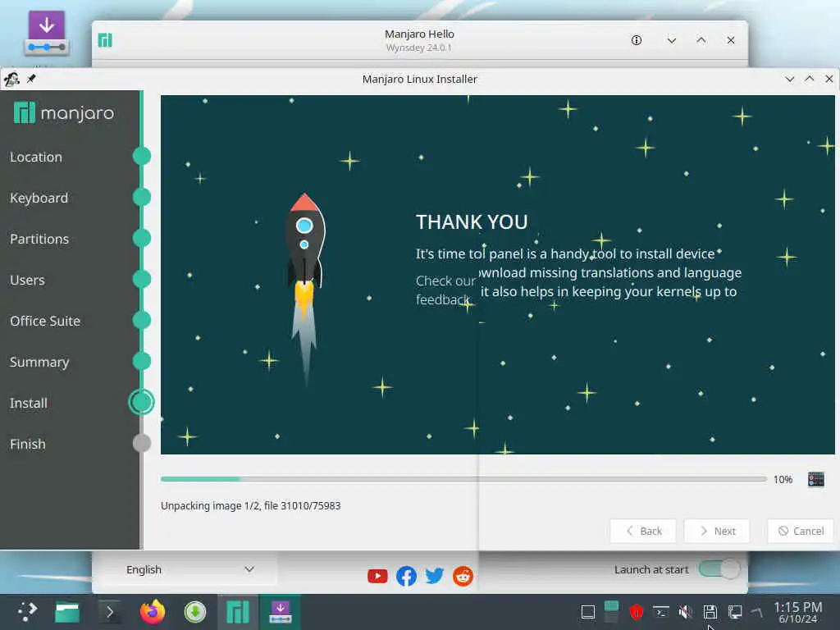Select the Keyboard step in sidebar

(x=39, y=198)
